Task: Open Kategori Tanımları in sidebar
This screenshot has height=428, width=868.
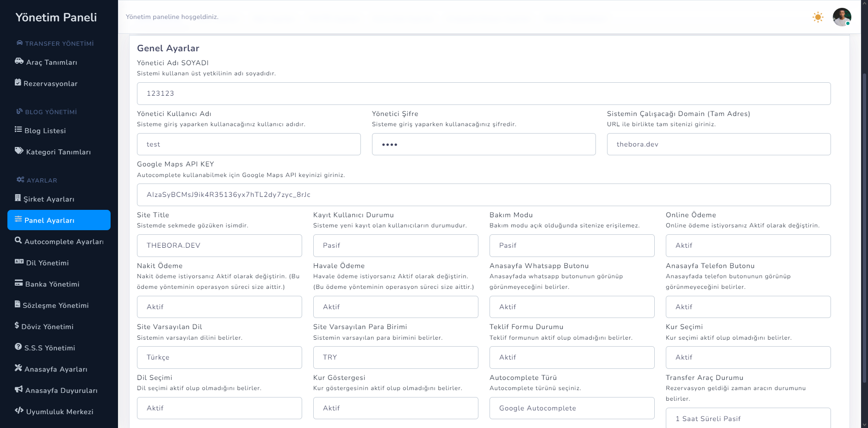Action: (59, 152)
